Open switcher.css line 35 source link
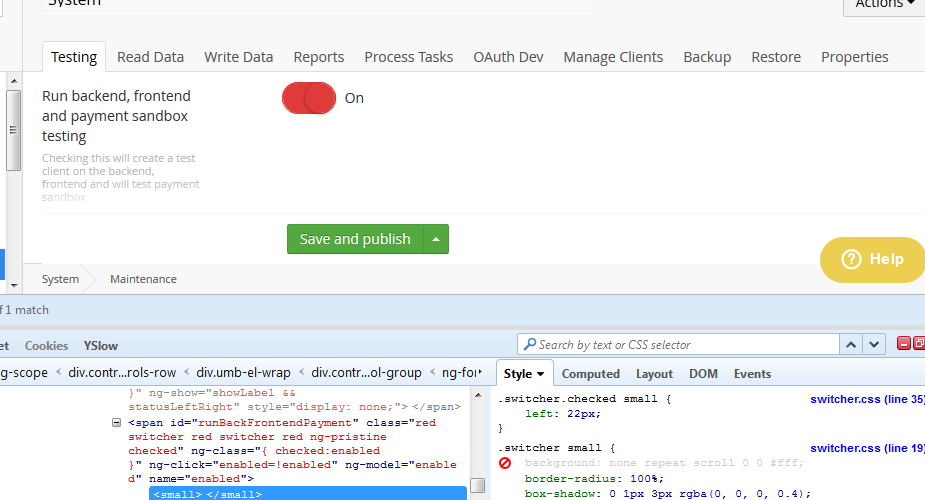The image size is (925, 500). pos(867,399)
